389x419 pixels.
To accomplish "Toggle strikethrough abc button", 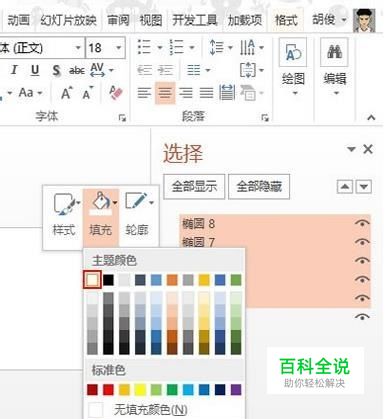I will click(76, 70).
